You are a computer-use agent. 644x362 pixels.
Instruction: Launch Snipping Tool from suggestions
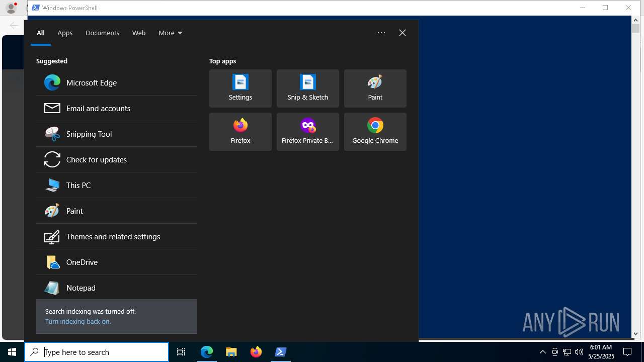click(x=117, y=134)
